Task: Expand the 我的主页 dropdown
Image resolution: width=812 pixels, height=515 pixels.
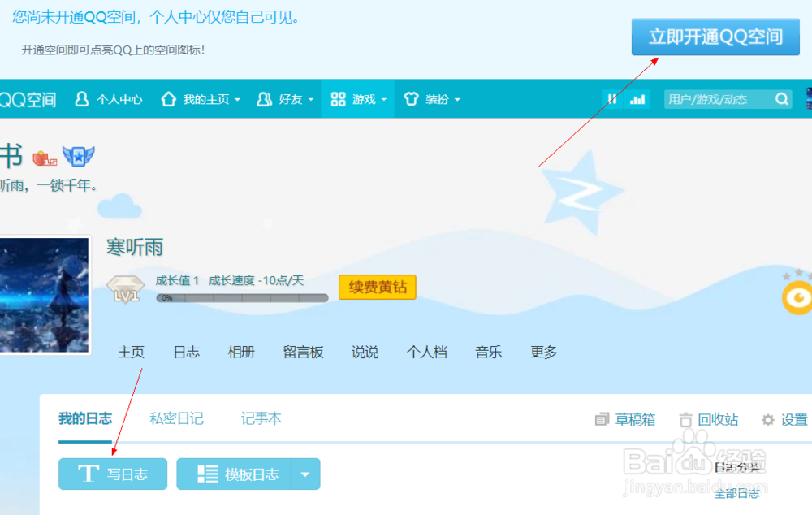Action: (x=235, y=99)
